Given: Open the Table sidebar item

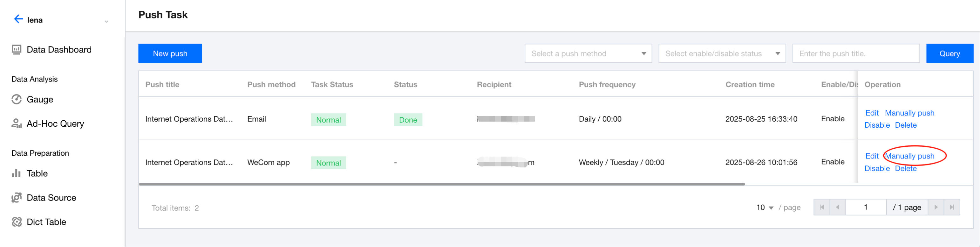Looking at the screenshot, I should [37, 173].
